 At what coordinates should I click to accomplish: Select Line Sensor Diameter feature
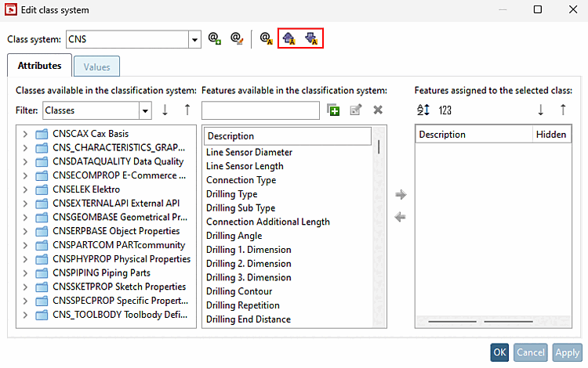[x=249, y=153]
